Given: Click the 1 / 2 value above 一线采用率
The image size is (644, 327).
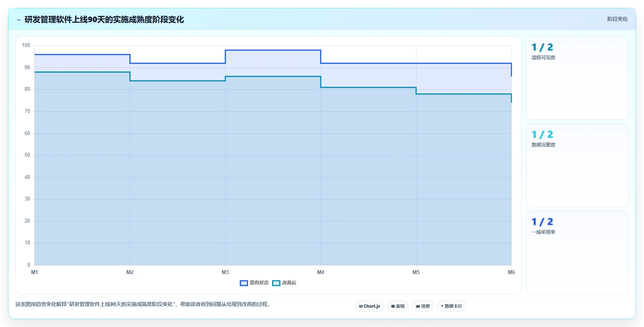Looking at the screenshot, I should click(x=542, y=222).
